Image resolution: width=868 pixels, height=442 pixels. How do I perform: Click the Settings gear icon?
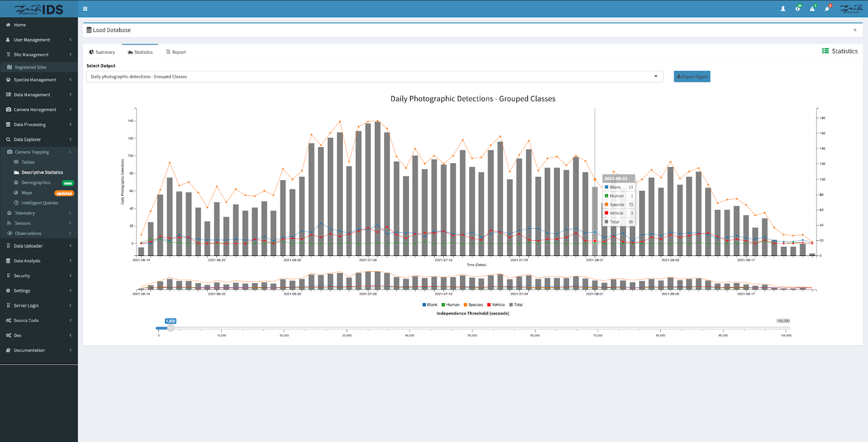8,291
